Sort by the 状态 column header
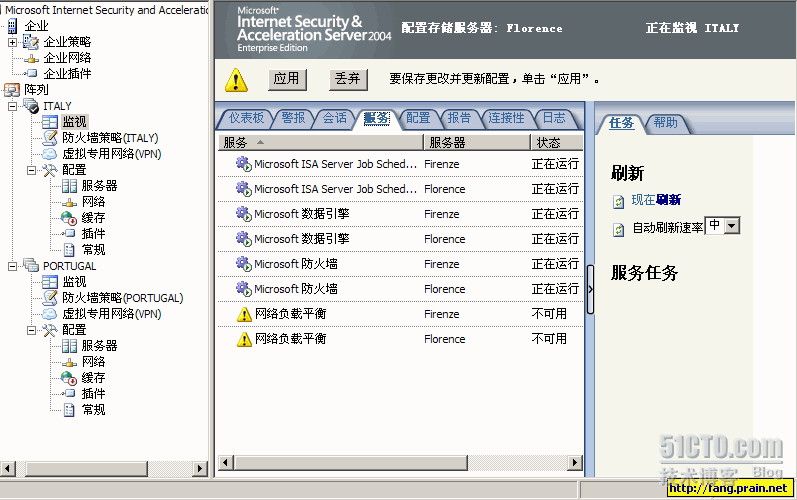The height and width of the screenshot is (500, 797). (x=557, y=143)
